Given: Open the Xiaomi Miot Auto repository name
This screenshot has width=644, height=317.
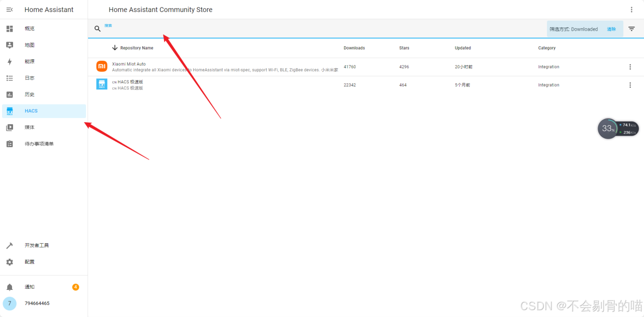Looking at the screenshot, I should click(129, 64).
